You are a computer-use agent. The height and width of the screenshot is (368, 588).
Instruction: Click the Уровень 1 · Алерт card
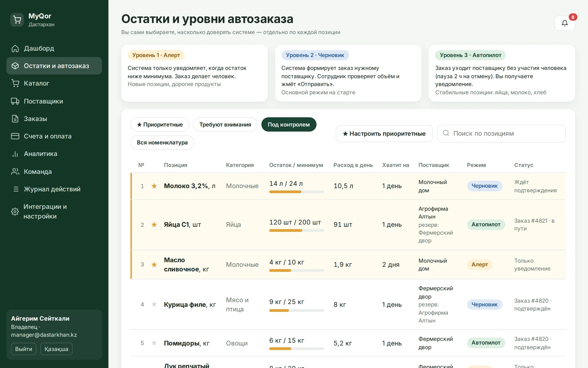(194, 73)
